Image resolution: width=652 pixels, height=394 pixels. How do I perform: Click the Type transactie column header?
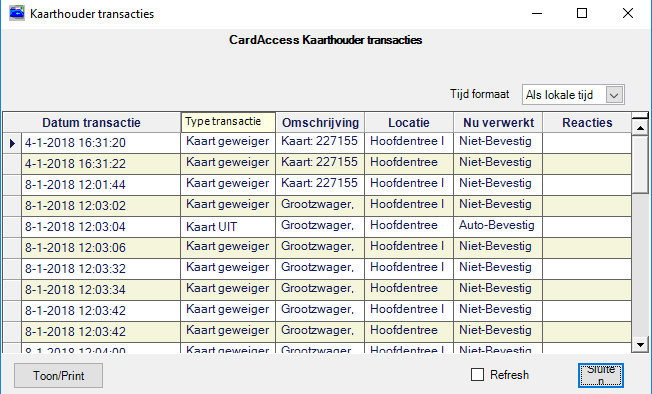pos(228,122)
